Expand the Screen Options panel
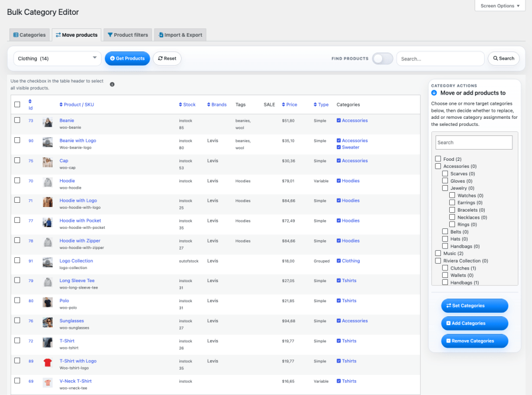532x395 pixels. point(500,6)
